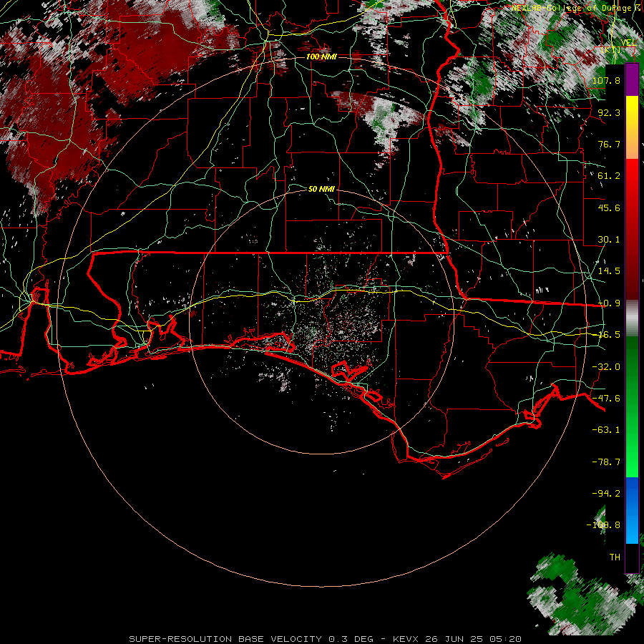
Task: Click the 14.5 scale value
Action: click(609, 271)
